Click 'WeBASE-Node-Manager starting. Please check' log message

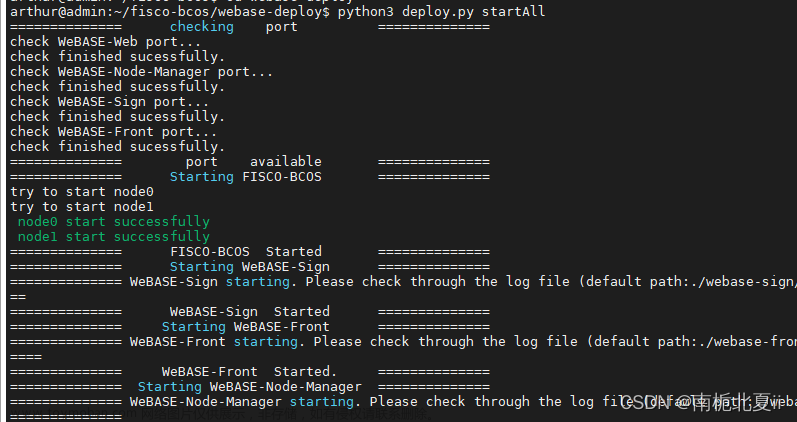coord(298,402)
